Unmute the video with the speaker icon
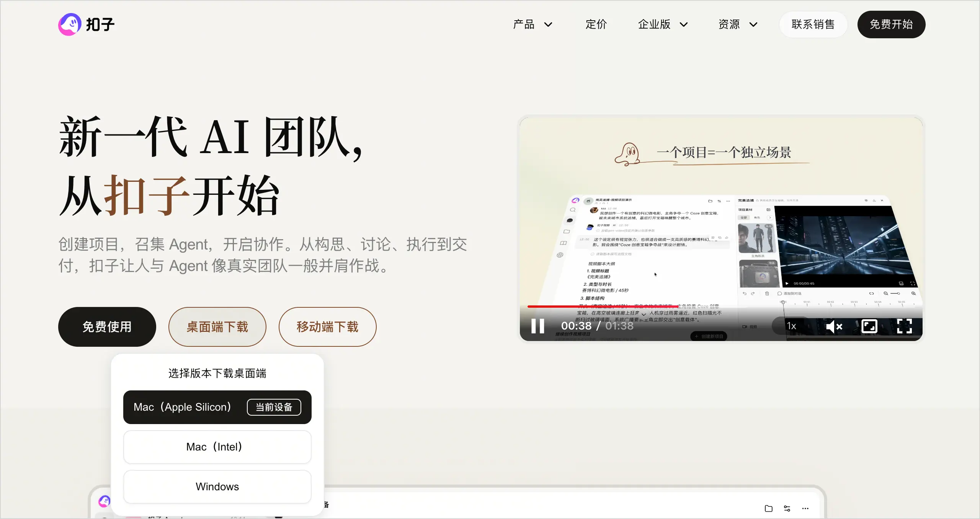This screenshot has height=519, width=980. click(834, 326)
